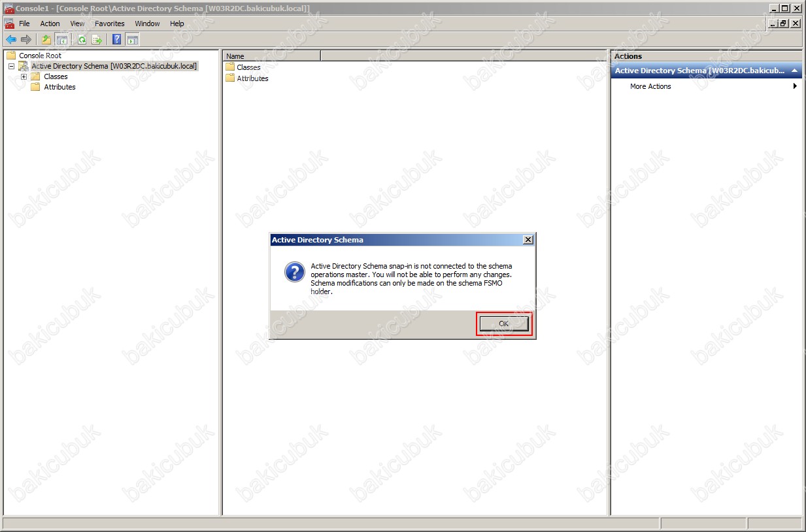Click the Refresh toolbar icon
This screenshot has width=806, height=532.
click(82, 40)
